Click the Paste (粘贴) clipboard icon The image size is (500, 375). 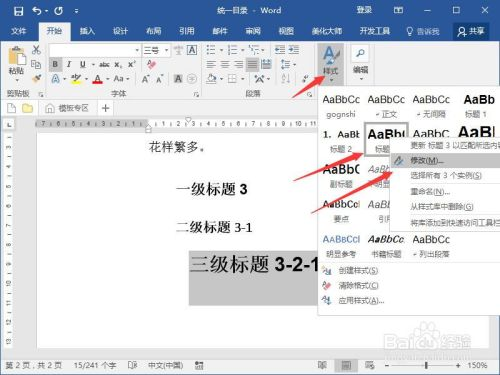tap(17, 56)
